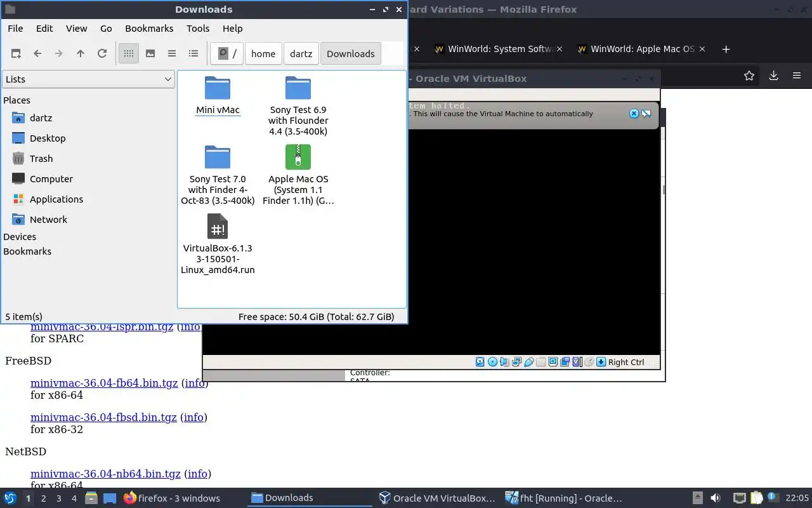Click VirtualBox optical disk icon
Image resolution: width=812 pixels, height=508 pixels.
(x=492, y=362)
